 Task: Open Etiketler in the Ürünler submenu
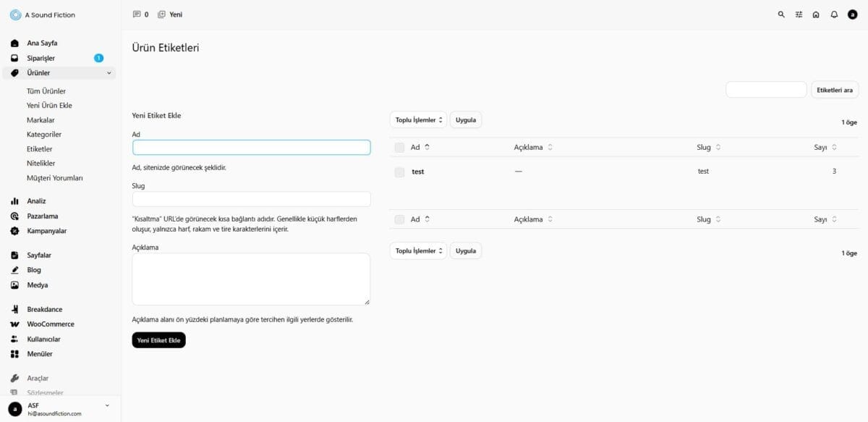pos(39,149)
